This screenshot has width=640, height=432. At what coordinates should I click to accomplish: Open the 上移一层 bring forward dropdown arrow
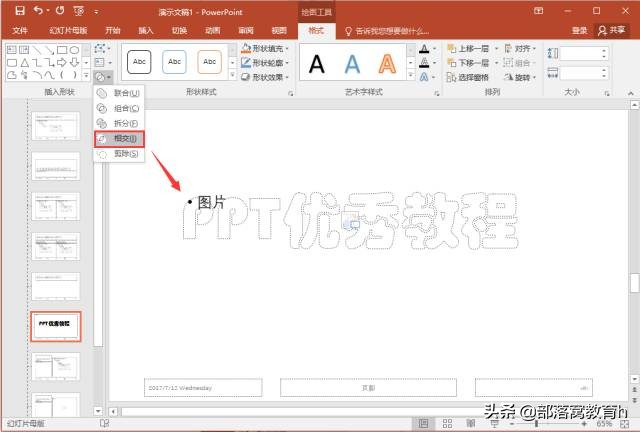click(496, 49)
